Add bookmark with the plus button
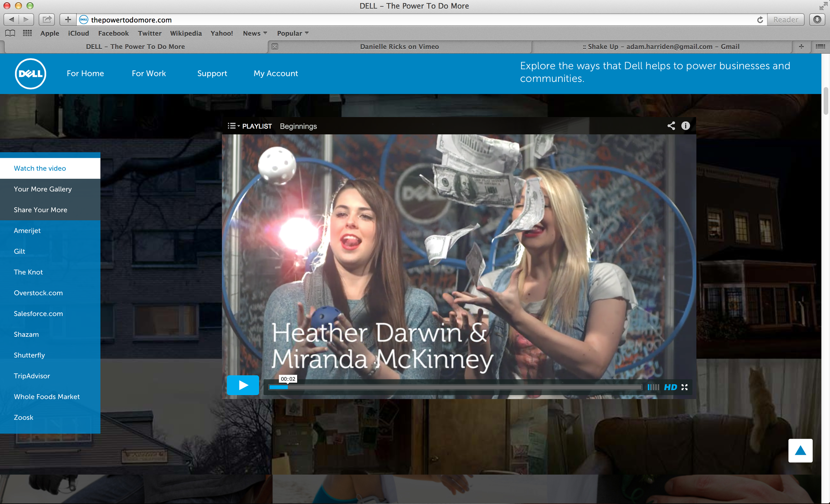This screenshot has width=830, height=504. [68, 20]
